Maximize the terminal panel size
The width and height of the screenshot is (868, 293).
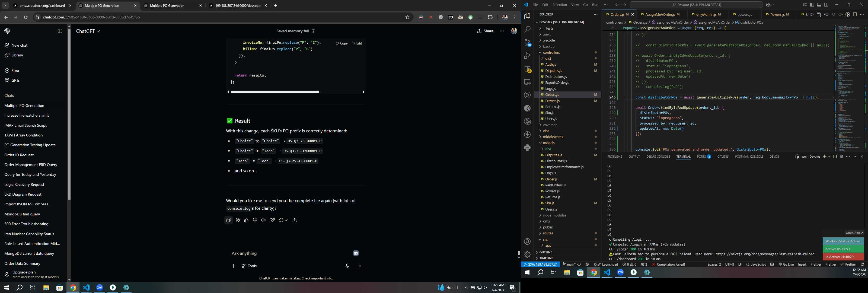point(855,157)
